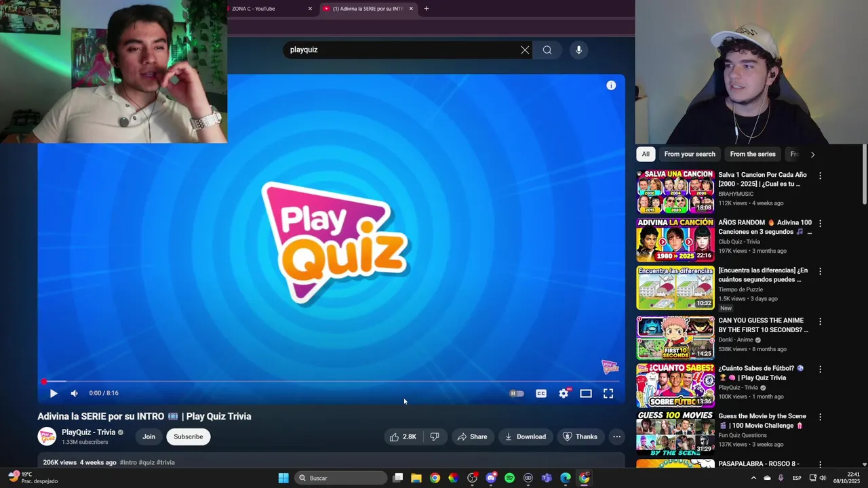Open the Cuánto Sabes sobre fútbol thumbnail
This screenshot has width=868, height=488.
pos(675,386)
